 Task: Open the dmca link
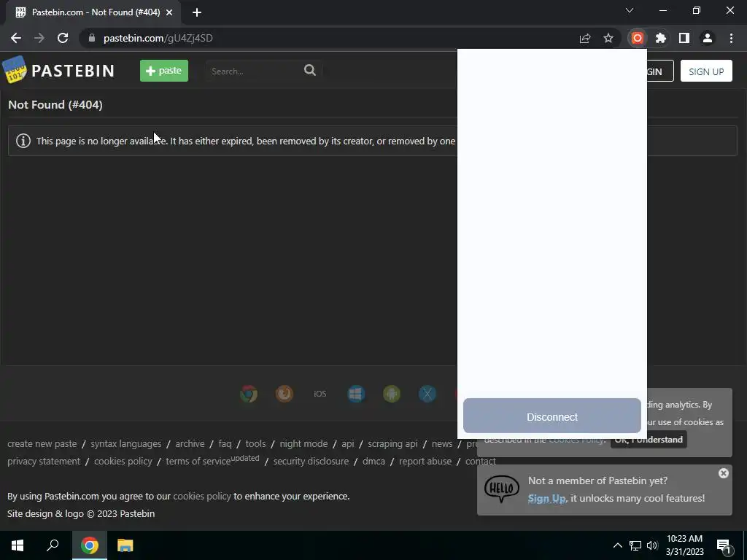373,462
